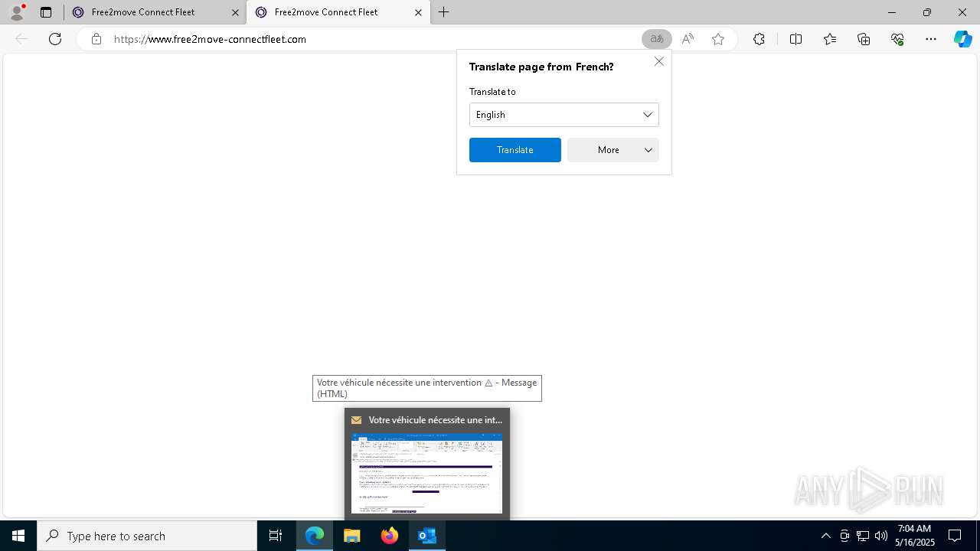This screenshot has height=551, width=980.
Task: Switch to Outlook on the taskbar
Action: click(x=427, y=536)
